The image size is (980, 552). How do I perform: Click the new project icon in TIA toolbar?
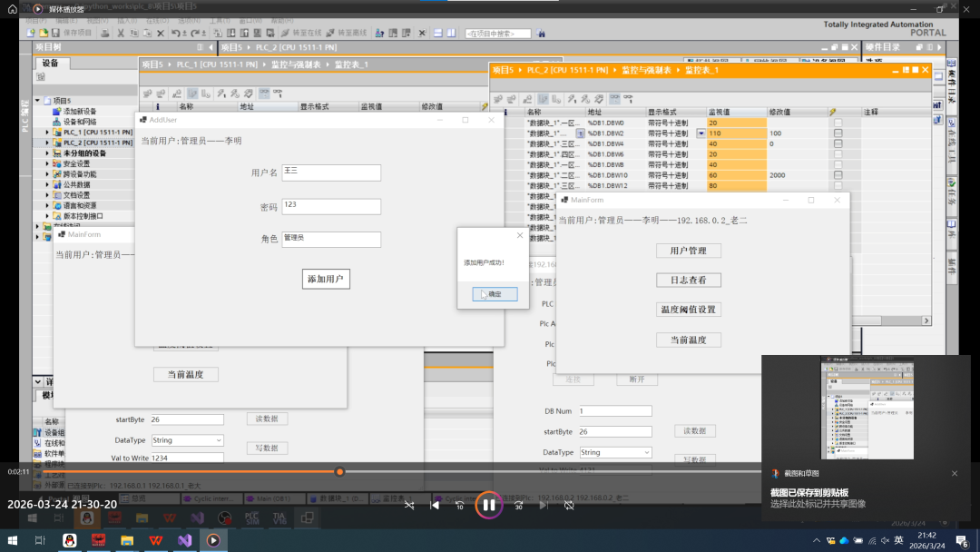coord(31,33)
